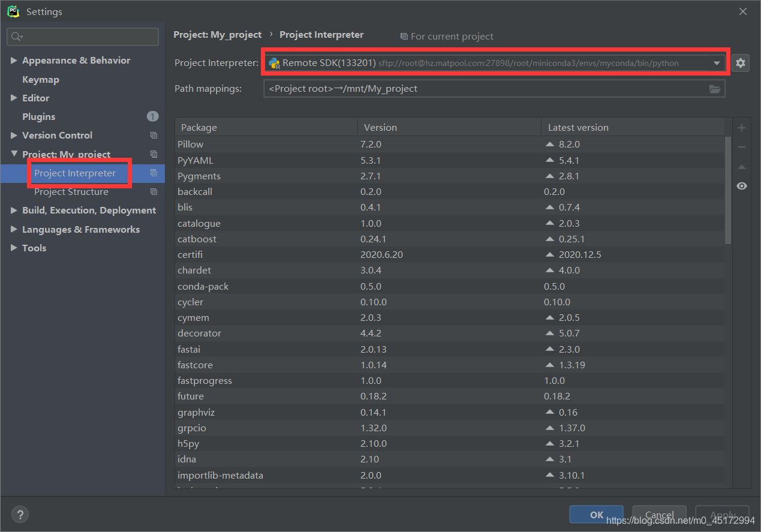Click the copy icon beside Project Structure

[x=154, y=192]
